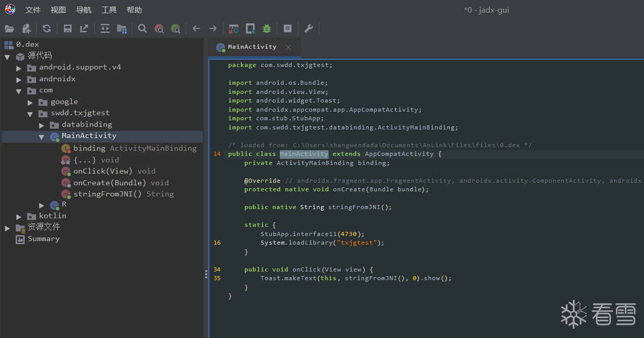The image size is (644, 338).
Task: Click the open file folder icon
Action: (x=10, y=29)
